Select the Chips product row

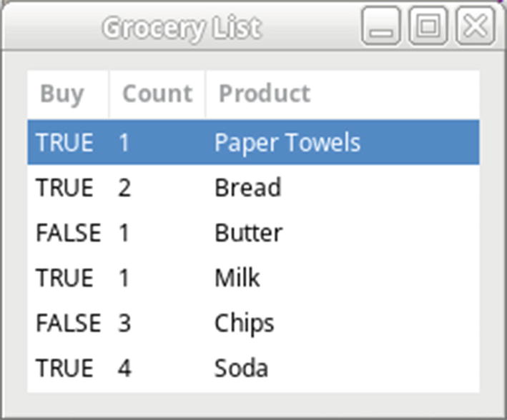244,323
